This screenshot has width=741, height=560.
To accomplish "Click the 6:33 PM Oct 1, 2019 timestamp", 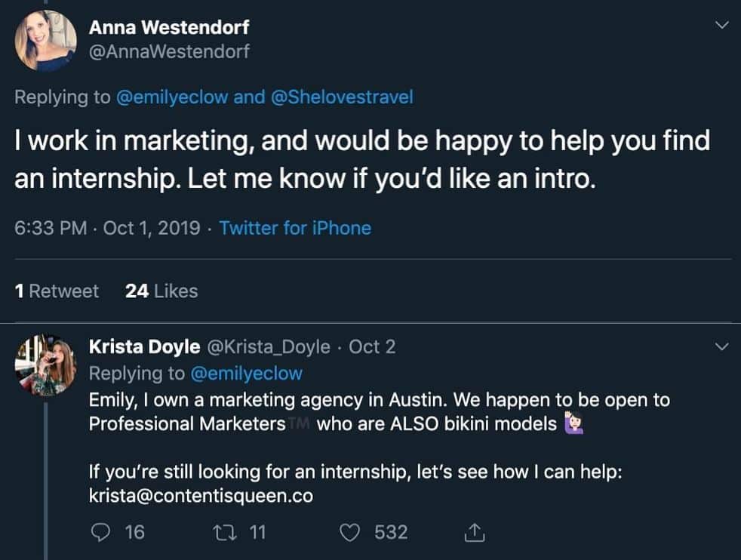I will (108, 228).
